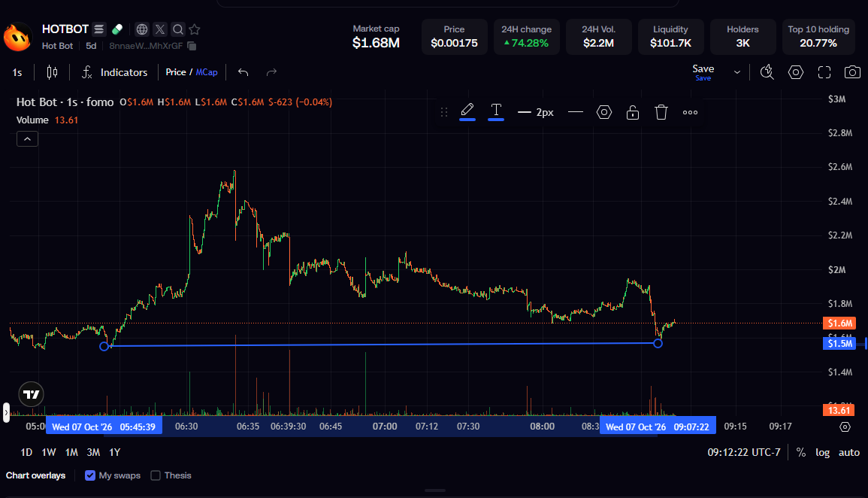Open time axis settings gear icon
The height and width of the screenshot is (498, 868).
845,427
